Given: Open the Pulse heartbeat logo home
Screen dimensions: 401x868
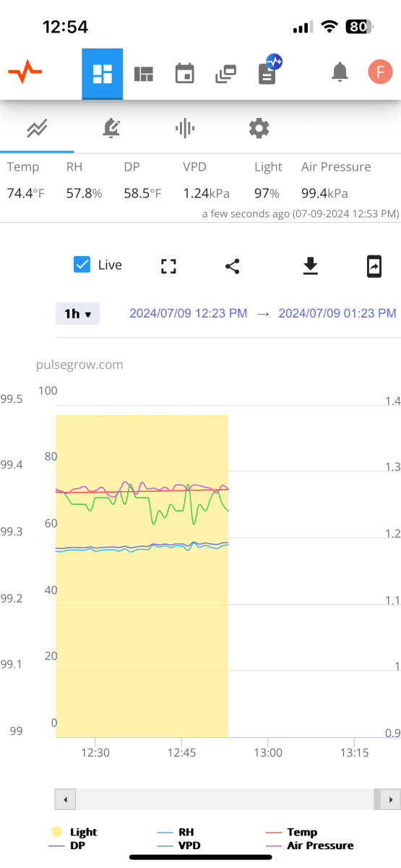Looking at the screenshot, I should pos(25,73).
